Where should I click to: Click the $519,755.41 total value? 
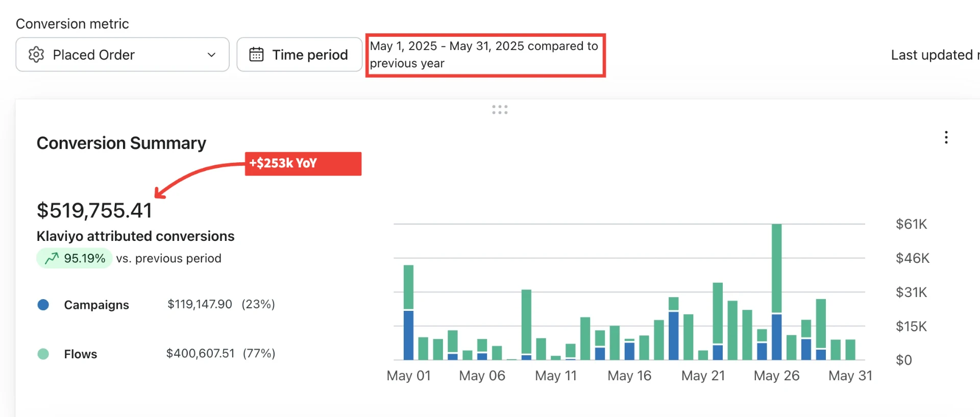tap(94, 210)
